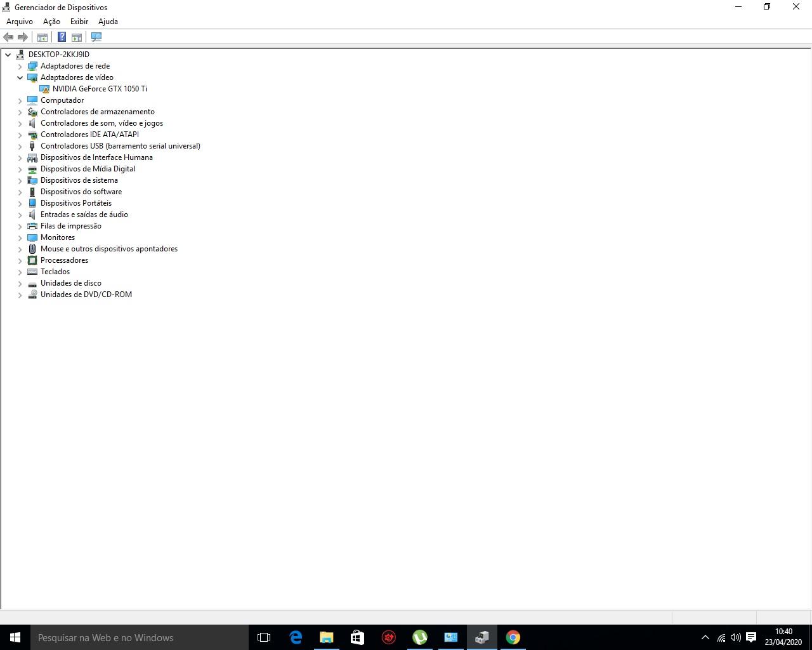Screen dimensions: 812x650
Task: Open the network status tray icon
Action: tap(721, 637)
